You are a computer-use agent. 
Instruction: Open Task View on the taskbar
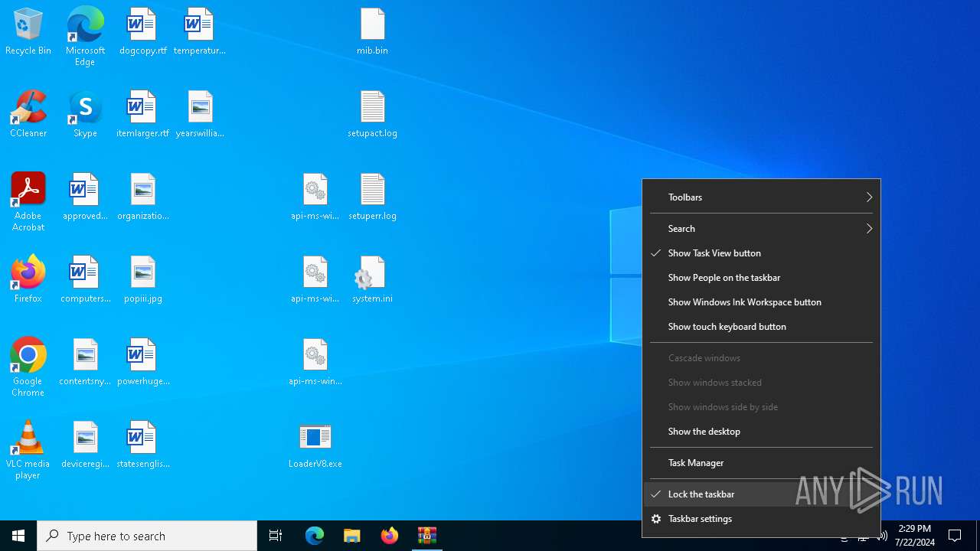tap(276, 536)
